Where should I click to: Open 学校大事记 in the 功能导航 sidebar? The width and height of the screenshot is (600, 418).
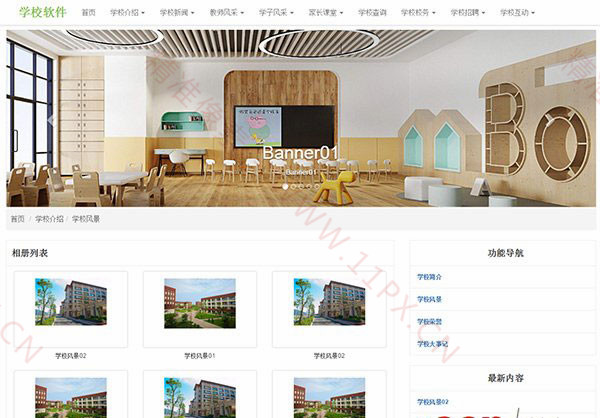[x=432, y=344]
